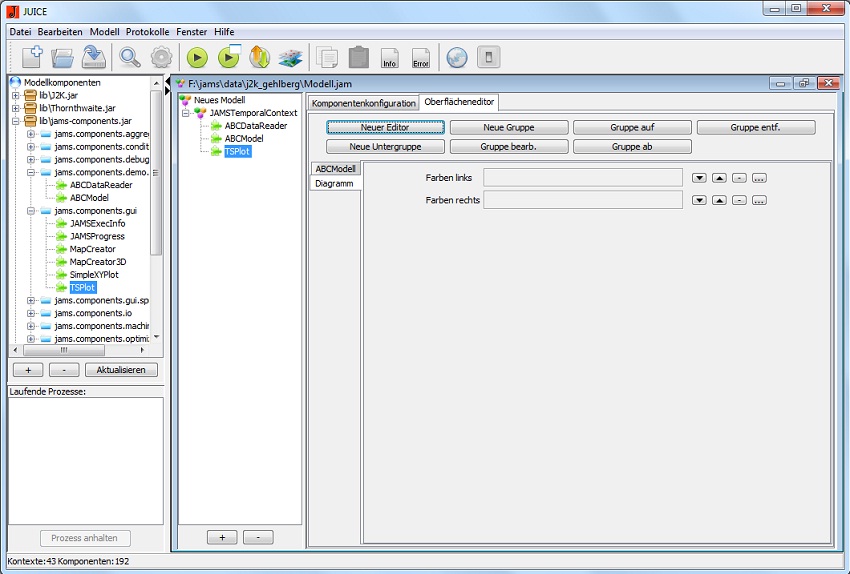This screenshot has width=850, height=574.
Task: Expand the jams.components.io folder
Action: coord(31,313)
